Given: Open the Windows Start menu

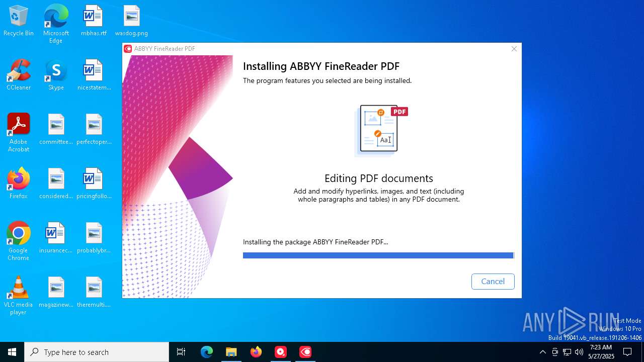Looking at the screenshot, I should [x=12, y=352].
